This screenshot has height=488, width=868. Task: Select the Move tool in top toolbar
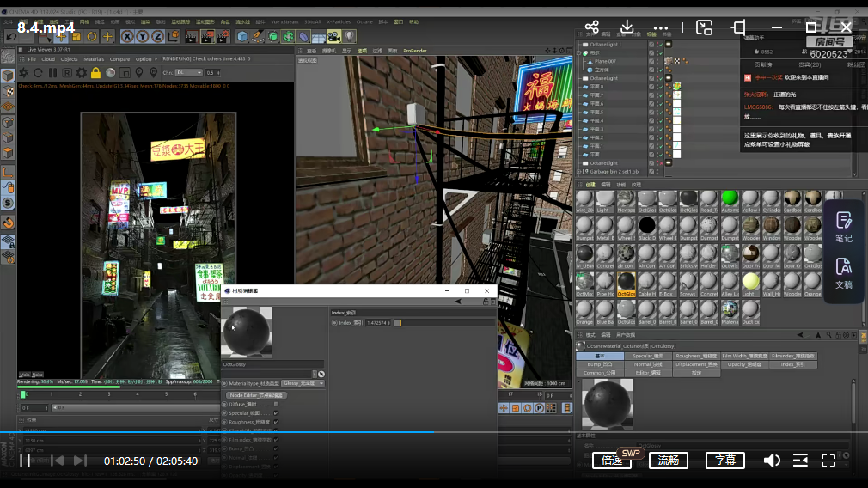61,37
